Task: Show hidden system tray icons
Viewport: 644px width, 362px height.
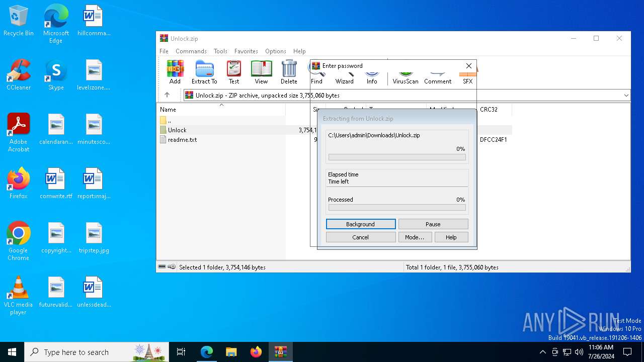Action: pos(542,352)
